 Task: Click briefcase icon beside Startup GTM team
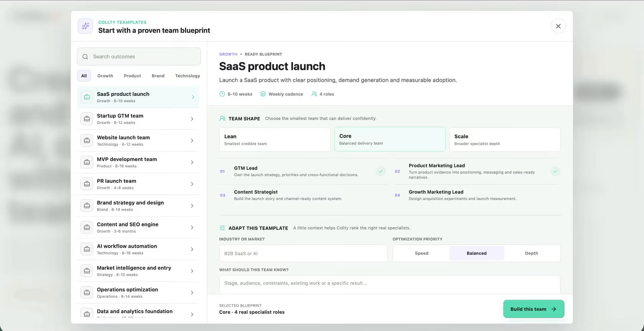click(87, 119)
